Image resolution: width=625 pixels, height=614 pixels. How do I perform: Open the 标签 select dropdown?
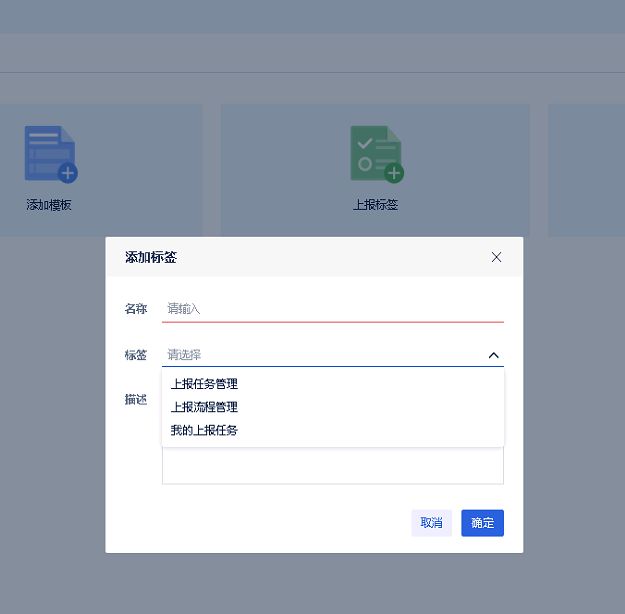coord(333,354)
